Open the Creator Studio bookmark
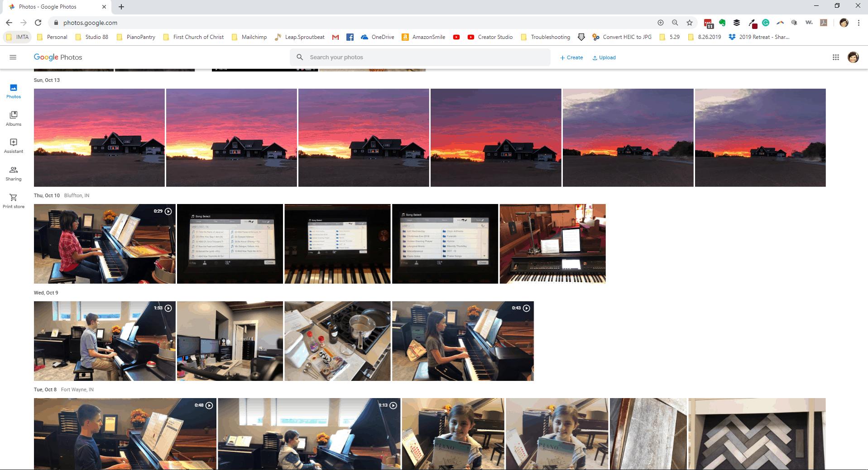This screenshot has height=470, width=868. click(490, 37)
